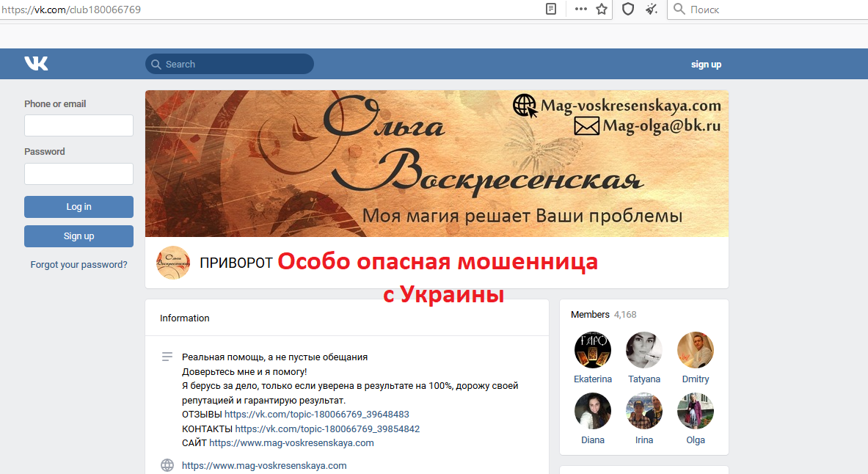Click the shield tracking protection icon
868x474 pixels.
point(627,10)
